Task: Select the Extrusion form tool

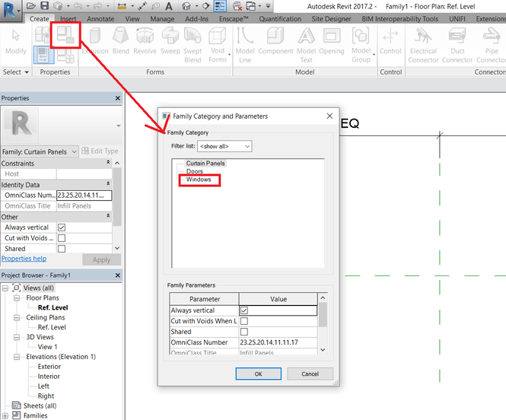Action: [x=95, y=41]
